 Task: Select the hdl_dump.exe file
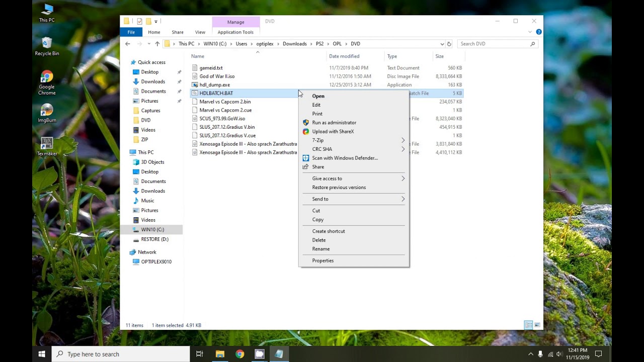(215, 84)
